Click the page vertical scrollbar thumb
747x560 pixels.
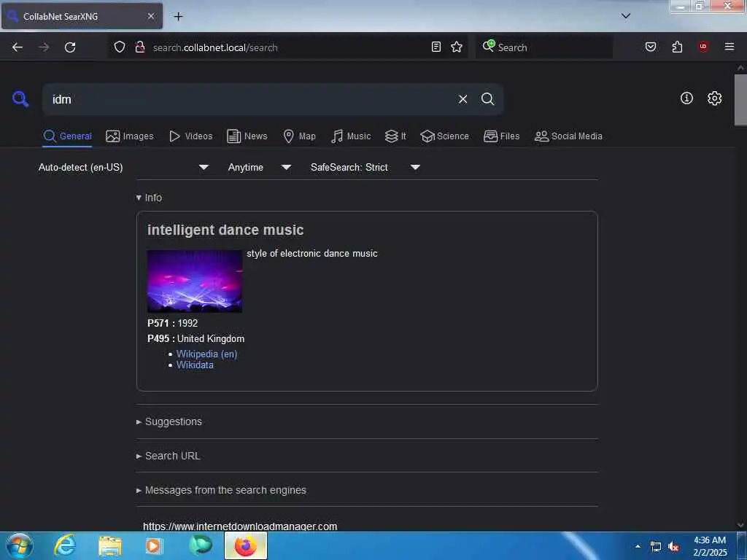[740, 99]
